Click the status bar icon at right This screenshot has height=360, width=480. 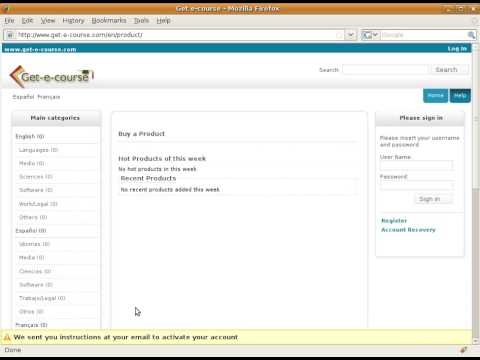463,350
